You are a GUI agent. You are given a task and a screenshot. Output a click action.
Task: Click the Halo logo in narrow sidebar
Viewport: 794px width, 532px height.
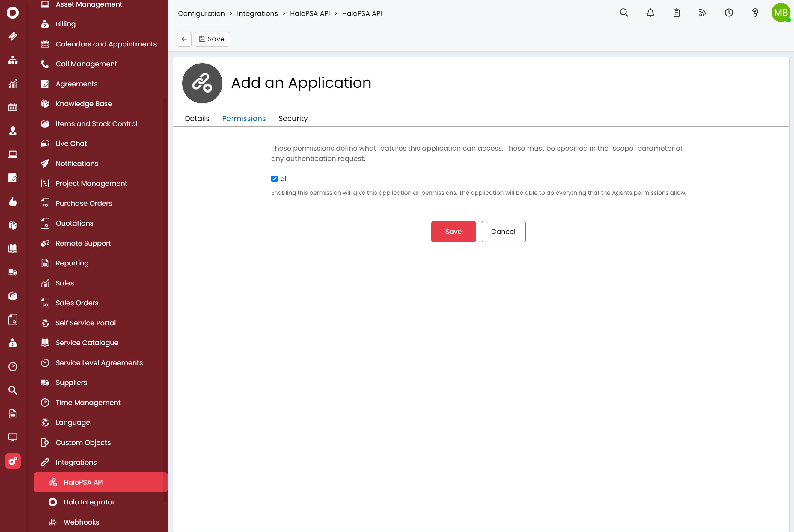(x=13, y=13)
